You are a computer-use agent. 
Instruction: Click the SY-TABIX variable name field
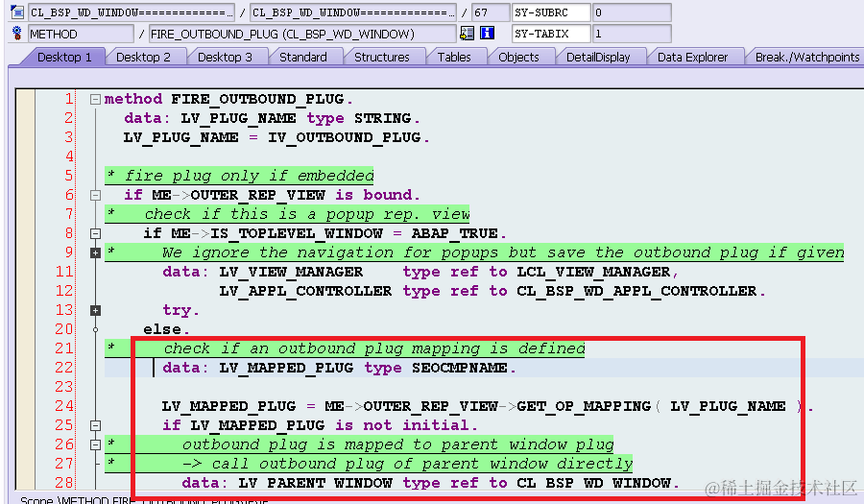coord(551,34)
